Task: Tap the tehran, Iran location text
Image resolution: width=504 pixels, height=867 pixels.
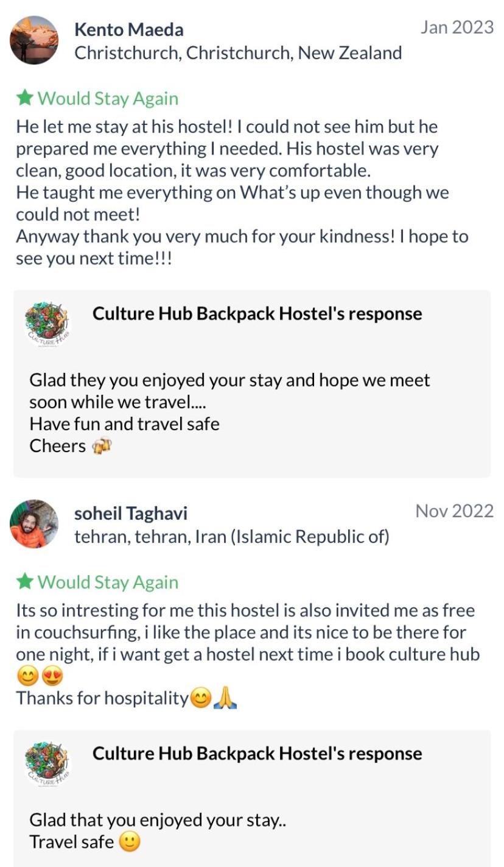Action: [x=231, y=537]
